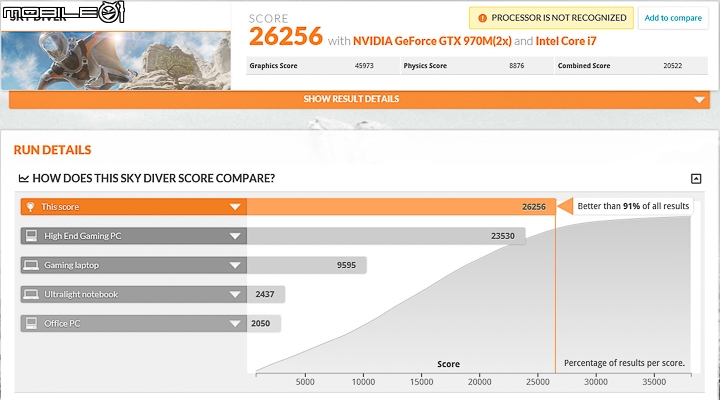Click the Better than 91% of all results label
720x400 pixels.
point(633,206)
